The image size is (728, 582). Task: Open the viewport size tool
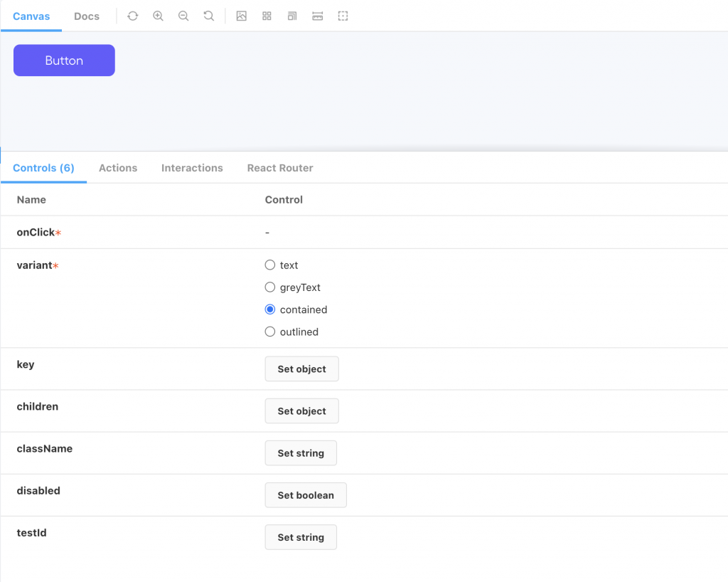coord(292,16)
